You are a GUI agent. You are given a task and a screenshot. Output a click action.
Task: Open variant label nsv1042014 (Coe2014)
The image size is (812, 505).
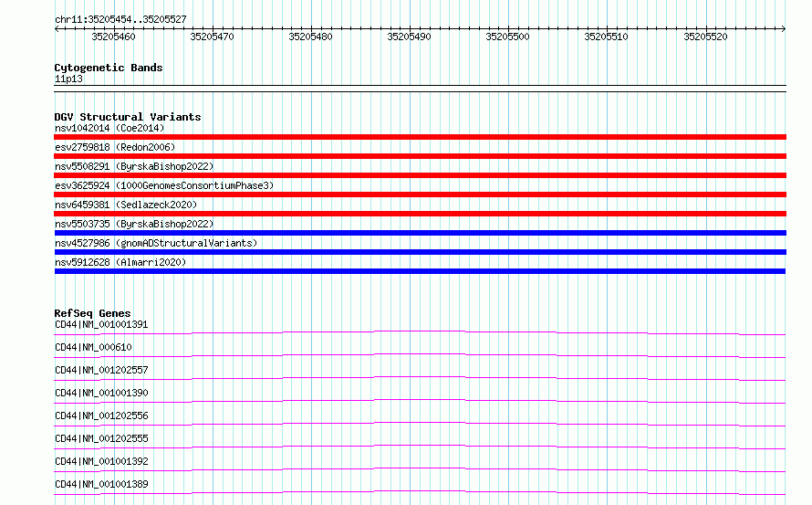[x=109, y=128]
